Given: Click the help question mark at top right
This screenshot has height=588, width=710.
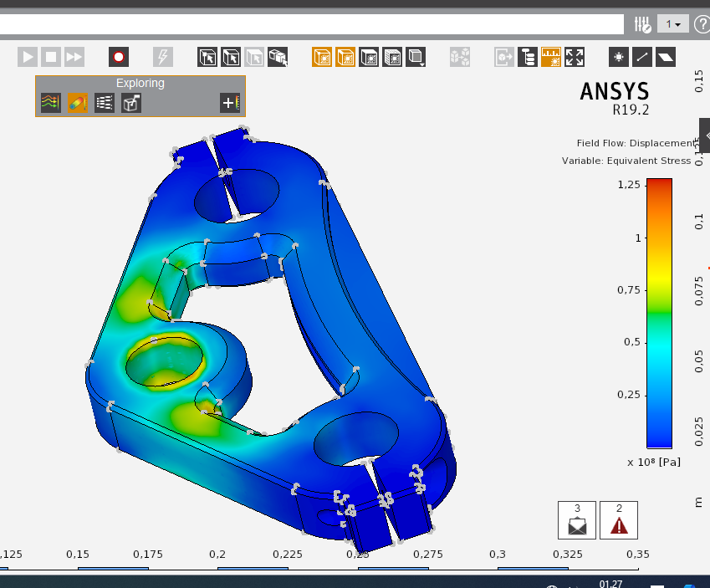Looking at the screenshot, I should (x=702, y=23).
